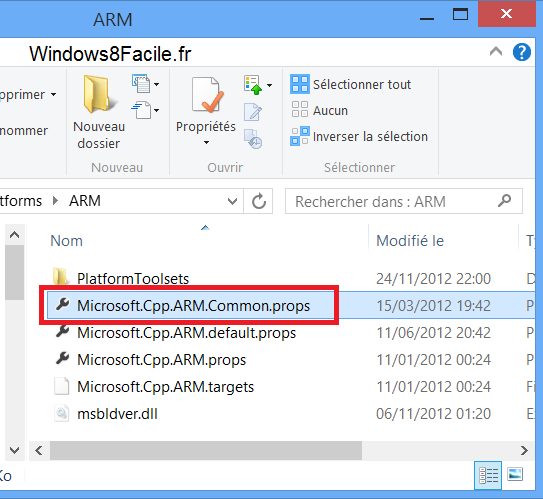Click the Modifier edit pencil icon
This screenshot has height=499, width=543.
pos(253,112)
